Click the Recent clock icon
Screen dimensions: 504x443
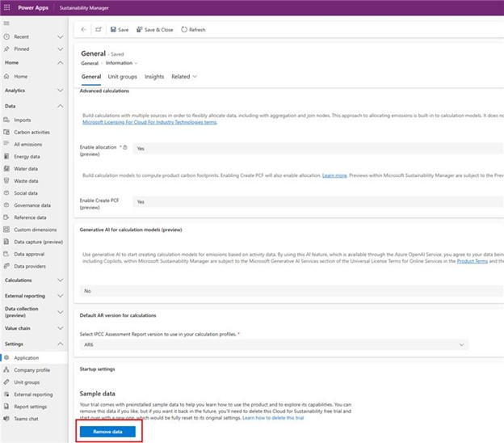pyautogui.click(x=6, y=36)
